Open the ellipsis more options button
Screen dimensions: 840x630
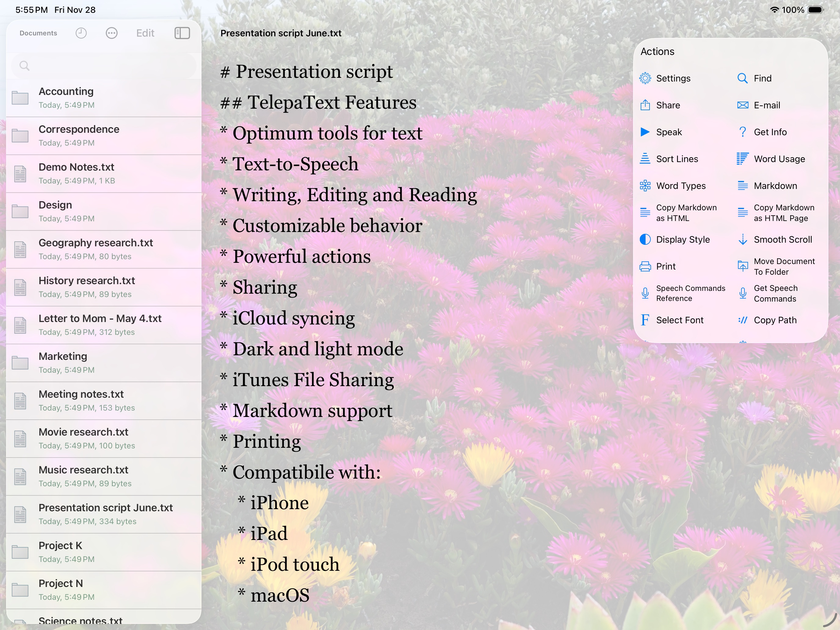(x=111, y=33)
